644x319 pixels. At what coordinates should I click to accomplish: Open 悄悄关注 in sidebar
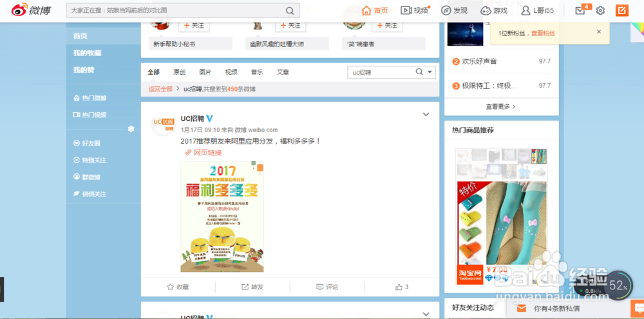90,194
